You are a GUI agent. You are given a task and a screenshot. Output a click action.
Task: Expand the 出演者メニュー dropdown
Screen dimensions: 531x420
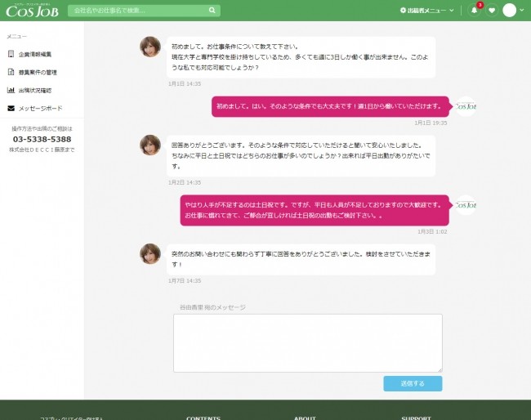(x=425, y=11)
